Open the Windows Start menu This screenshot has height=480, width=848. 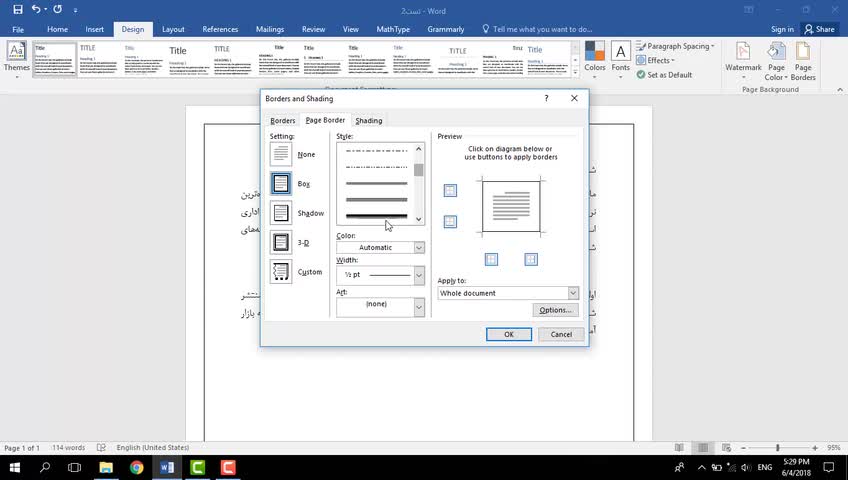(x=15, y=468)
